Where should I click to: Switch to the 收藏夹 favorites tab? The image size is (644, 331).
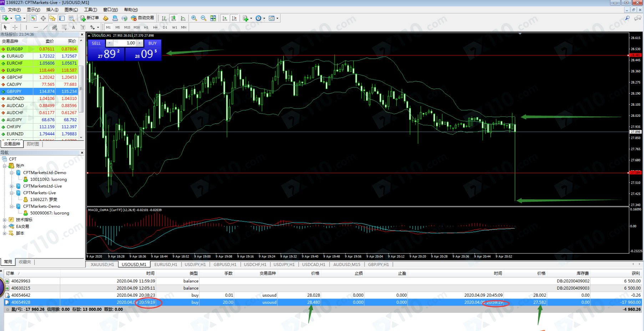coord(25,262)
